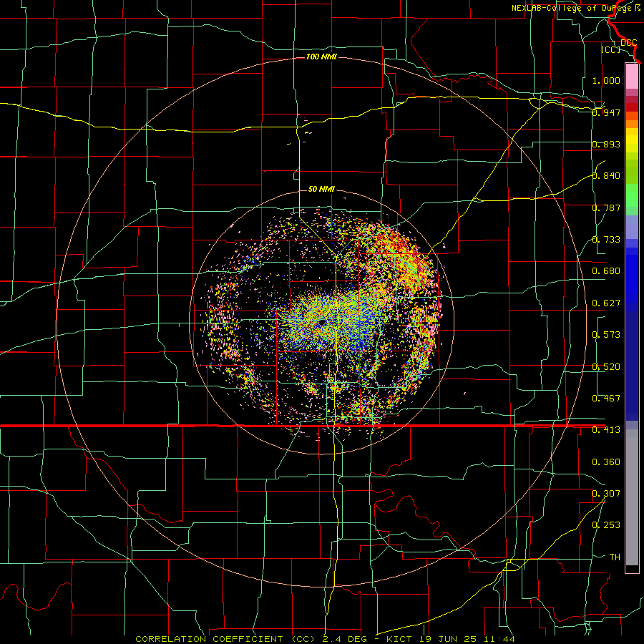Viewport: 644px width, 644px height.
Task: Click the 0.840 scale value
Action: 606,176
